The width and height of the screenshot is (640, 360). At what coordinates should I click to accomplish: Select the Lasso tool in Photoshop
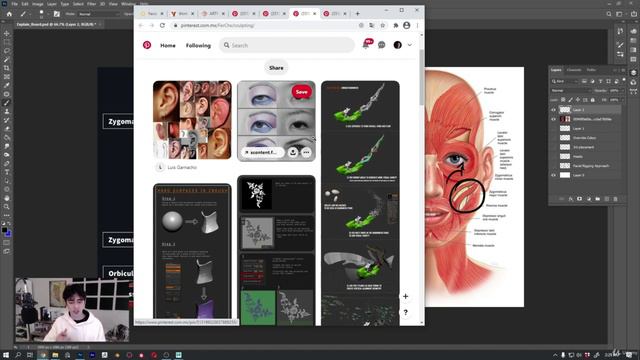coord(7,51)
